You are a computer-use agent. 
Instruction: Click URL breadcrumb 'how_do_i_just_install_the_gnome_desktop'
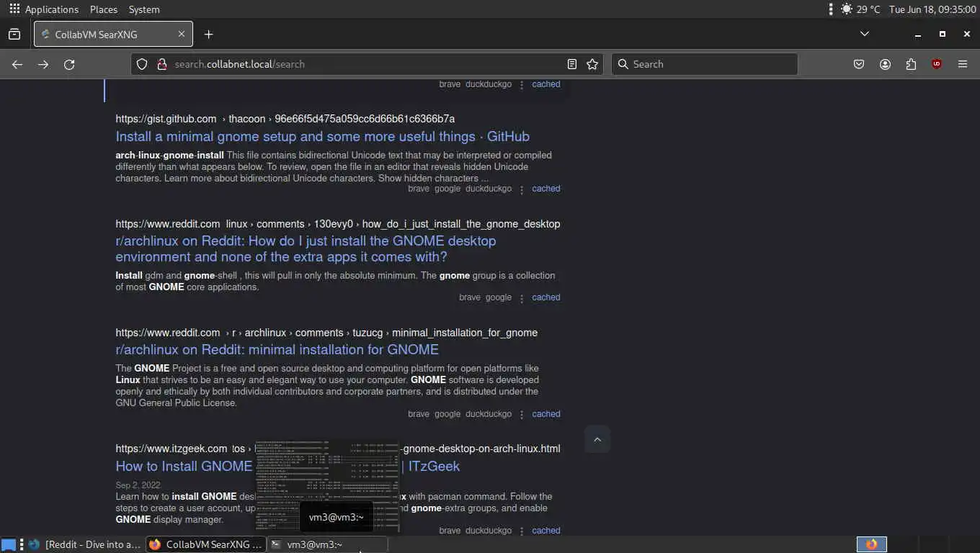point(461,224)
